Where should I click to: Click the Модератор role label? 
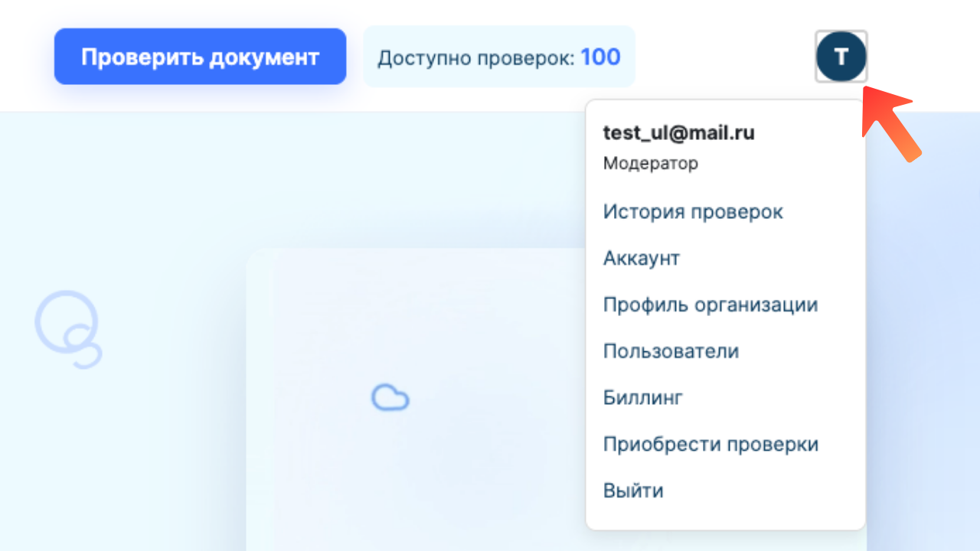tap(650, 163)
